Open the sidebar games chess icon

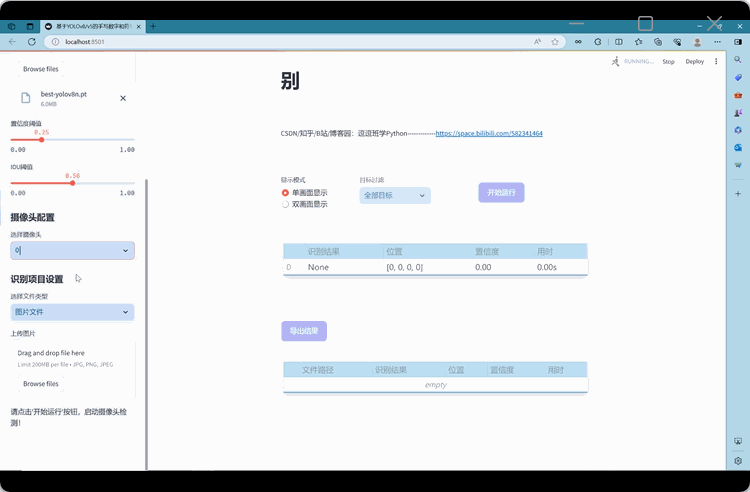(x=738, y=113)
